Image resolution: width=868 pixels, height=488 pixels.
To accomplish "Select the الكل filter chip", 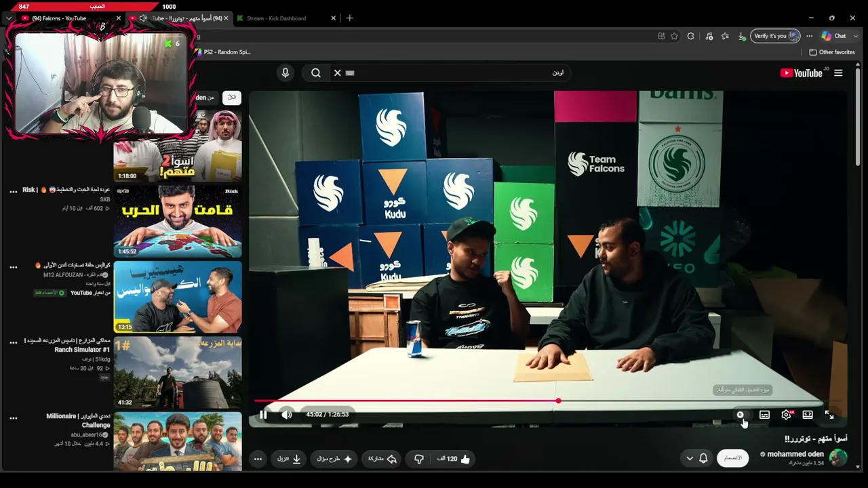I will click(232, 98).
